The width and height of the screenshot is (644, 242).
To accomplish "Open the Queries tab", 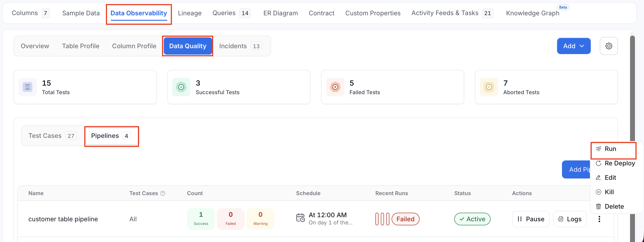I will pyautogui.click(x=231, y=13).
